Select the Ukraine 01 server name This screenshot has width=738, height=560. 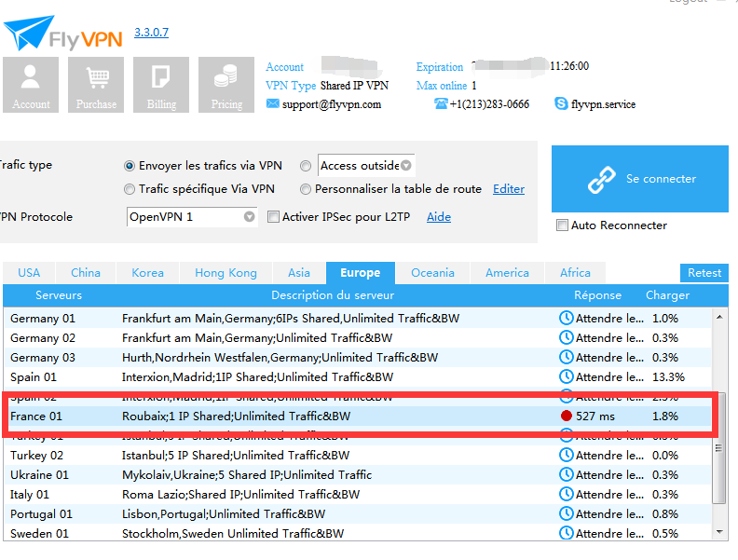pos(39,475)
